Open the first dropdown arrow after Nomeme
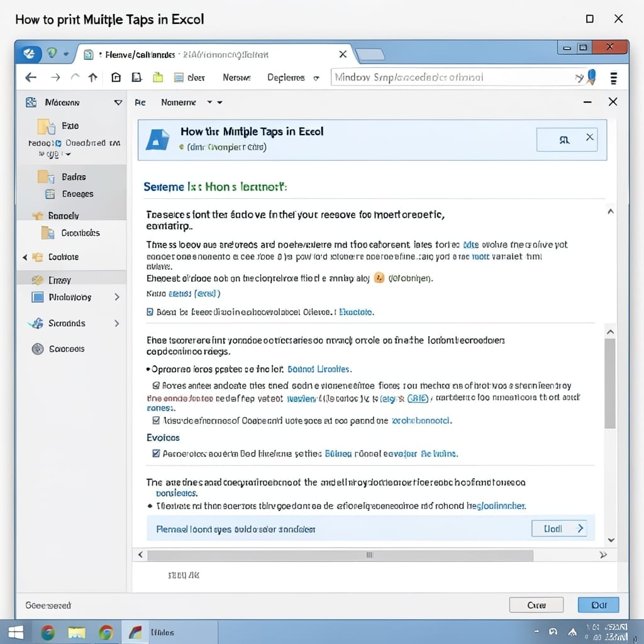The height and width of the screenshot is (644, 644). 209,102
